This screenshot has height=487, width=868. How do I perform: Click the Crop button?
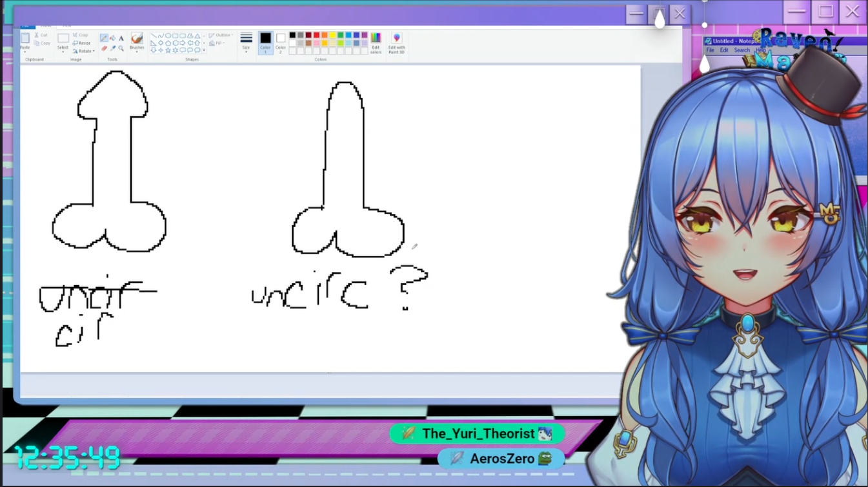pyautogui.click(x=81, y=35)
